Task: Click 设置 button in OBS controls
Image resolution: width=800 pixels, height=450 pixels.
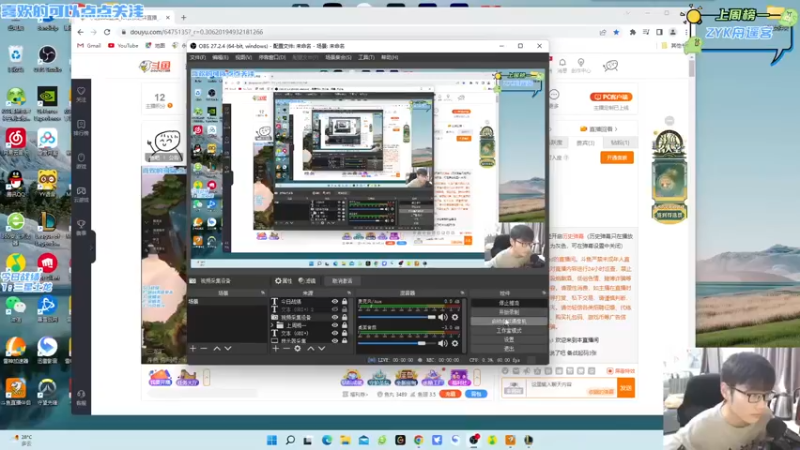Action: [x=509, y=340]
